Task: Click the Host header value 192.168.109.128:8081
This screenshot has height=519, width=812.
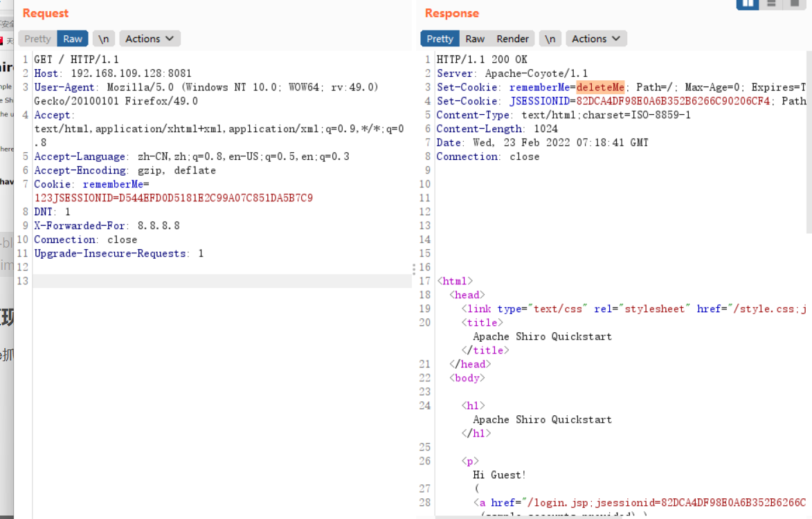Action: 131,73
